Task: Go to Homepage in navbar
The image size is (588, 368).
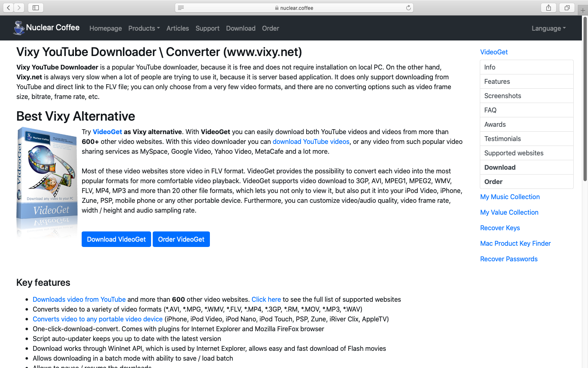Action: click(x=105, y=28)
